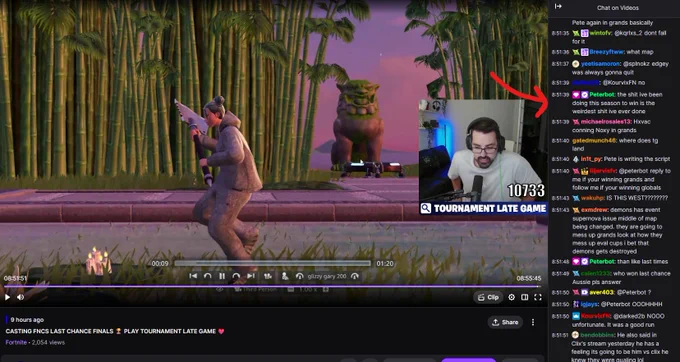Viewport: 680px width, 362px height.
Task: Jump to timestamp 8:51:35 on wintofv's message
Action: [x=560, y=33]
